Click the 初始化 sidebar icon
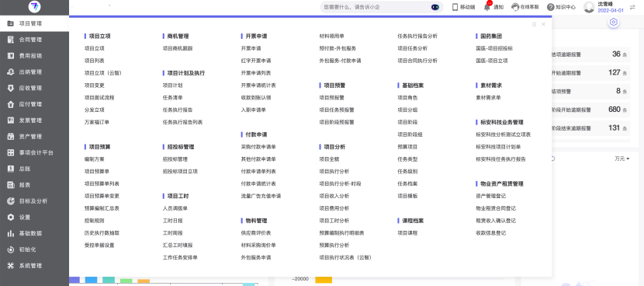The height and width of the screenshot is (286, 644). (x=11, y=249)
